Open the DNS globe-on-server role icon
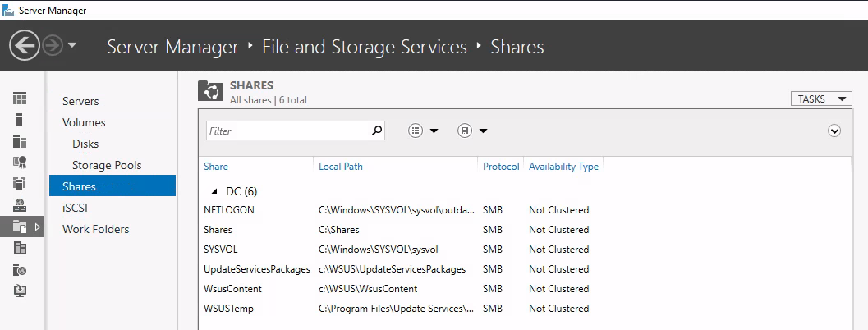Viewport: 868px width, 330px height. (20, 205)
